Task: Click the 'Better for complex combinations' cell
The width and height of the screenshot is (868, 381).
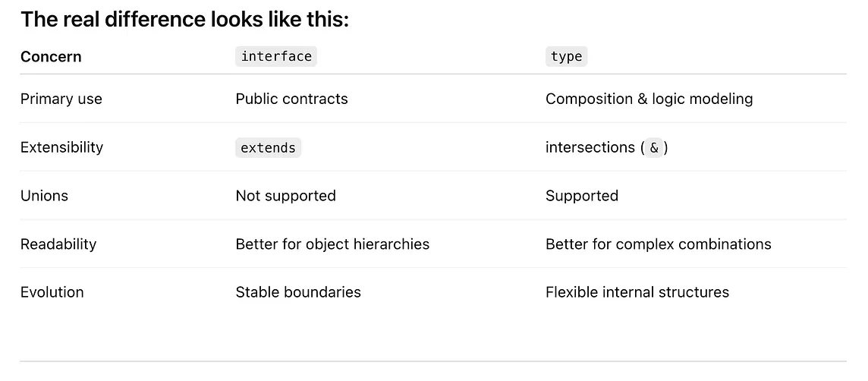Action: click(659, 244)
